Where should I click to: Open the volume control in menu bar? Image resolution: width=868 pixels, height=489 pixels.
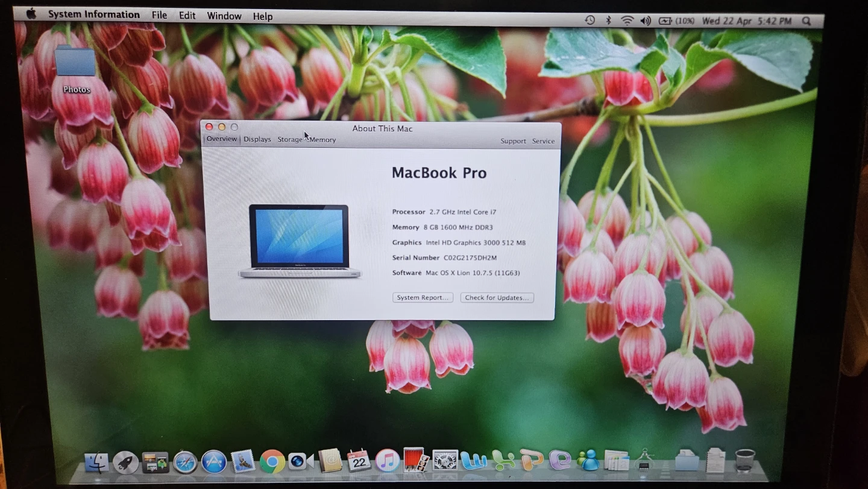(x=646, y=21)
